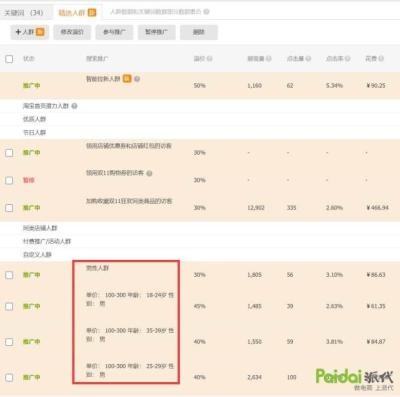Click the 12,902 impressions value
The image size is (400, 397).
tap(256, 208)
